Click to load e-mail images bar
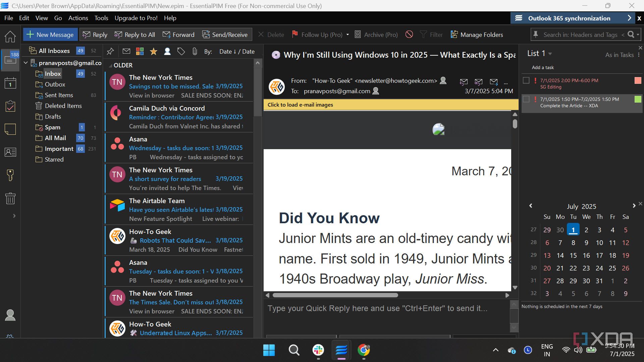This screenshot has width=644, height=362. [x=391, y=105]
